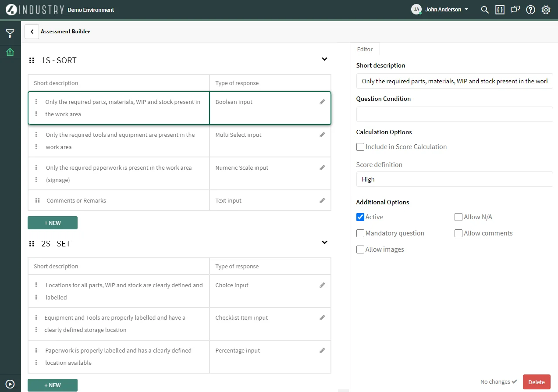Edit response type of Choice input row
The width and height of the screenshot is (558, 392).
point(322,285)
